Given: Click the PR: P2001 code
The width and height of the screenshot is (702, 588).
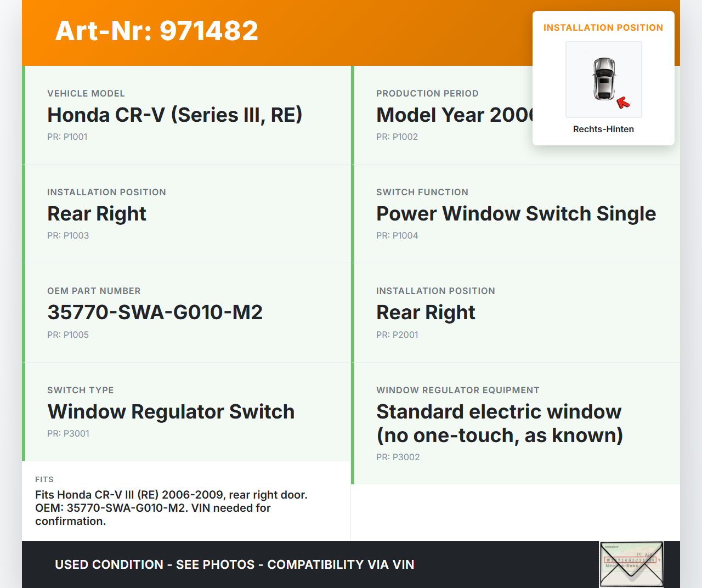Looking at the screenshot, I should 397,335.
